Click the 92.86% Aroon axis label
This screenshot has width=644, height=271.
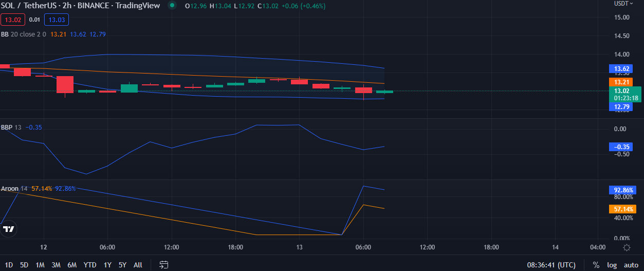(x=622, y=190)
